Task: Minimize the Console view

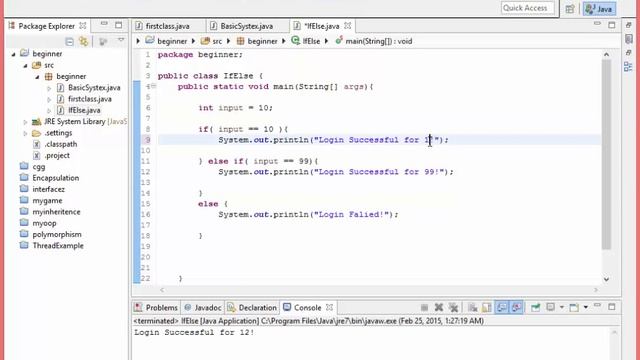Action: tap(597, 306)
